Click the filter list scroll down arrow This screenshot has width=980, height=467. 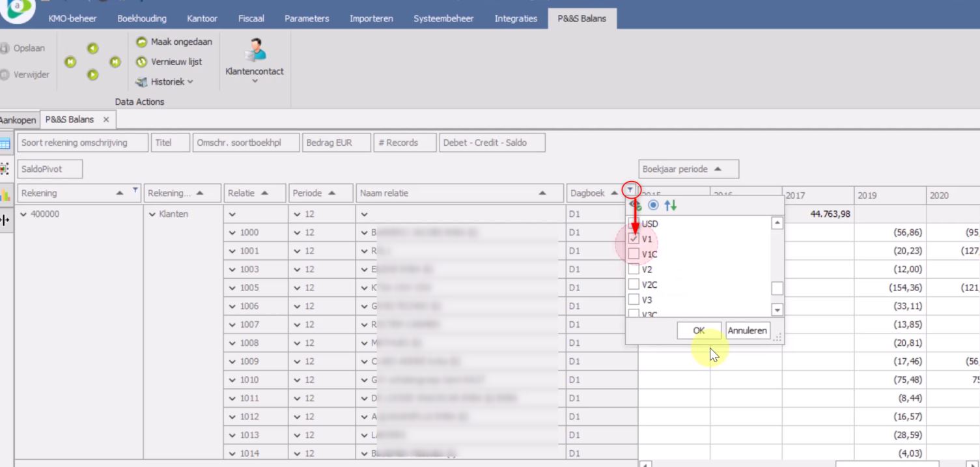click(x=777, y=310)
